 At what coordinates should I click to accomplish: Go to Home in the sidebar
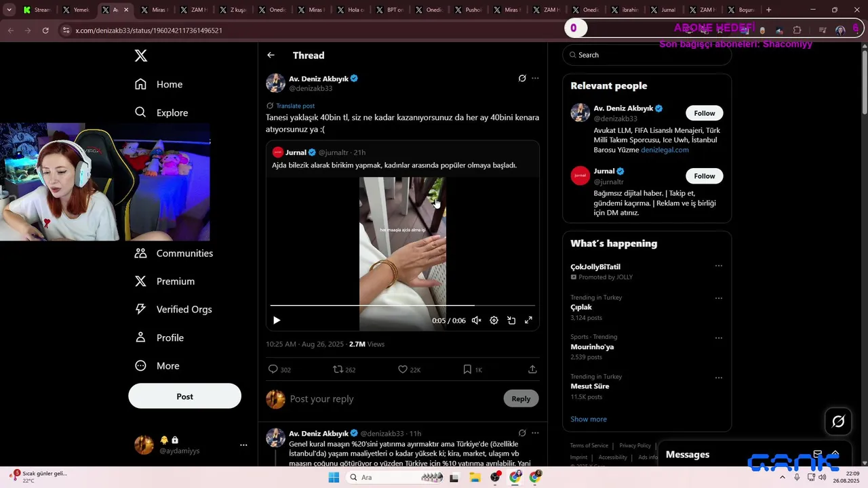159,84
